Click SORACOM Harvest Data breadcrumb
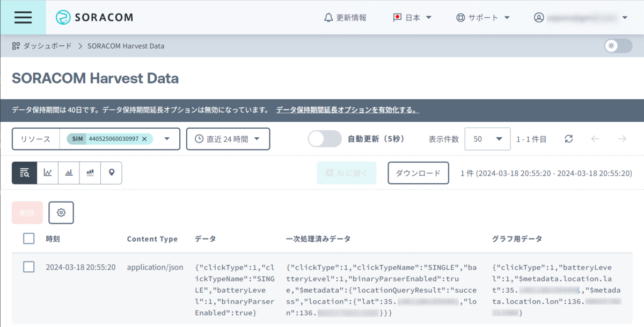 (126, 46)
